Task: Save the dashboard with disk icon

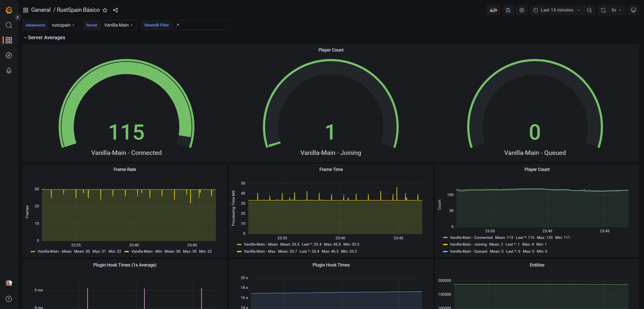Action: click(508, 10)
